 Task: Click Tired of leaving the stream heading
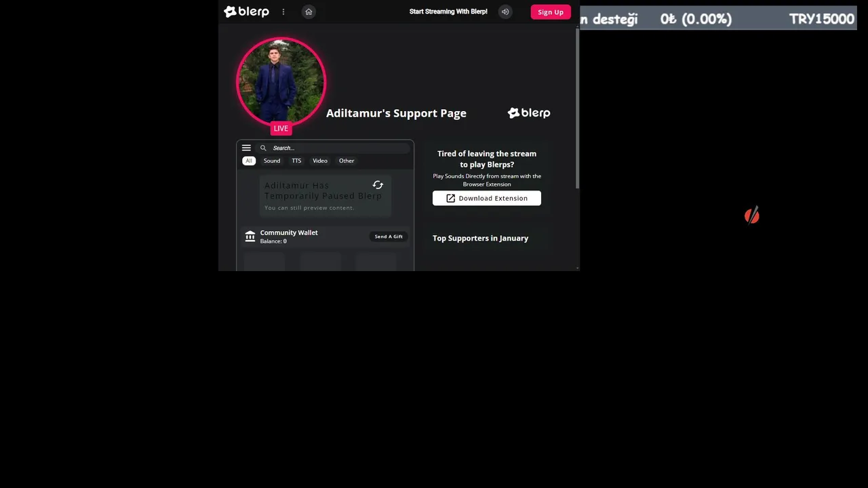[x=487, y=159]
